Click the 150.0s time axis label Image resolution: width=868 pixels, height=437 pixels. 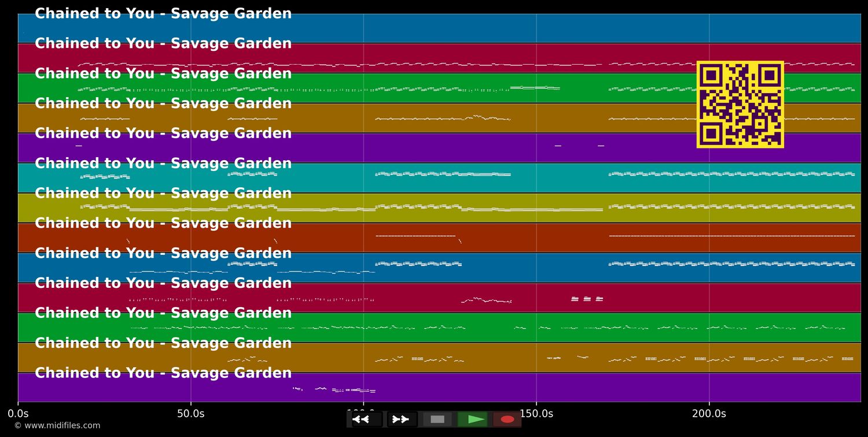tap(536, 414)
